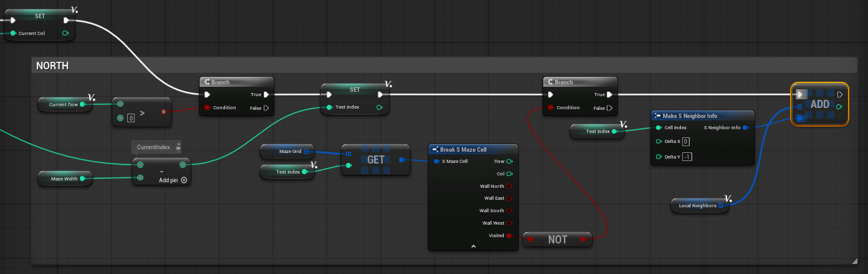868x274 pixels.
Task: Select the ADD array node
Action: (819, 104)
